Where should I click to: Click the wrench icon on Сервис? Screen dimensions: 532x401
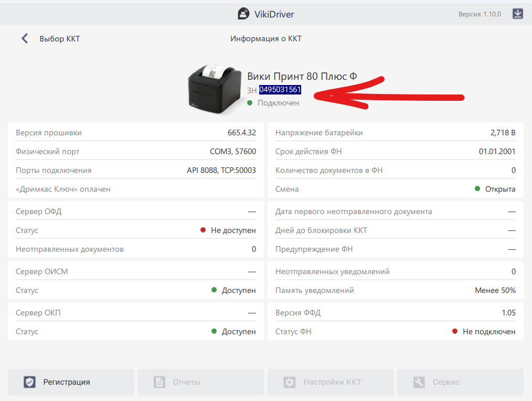click(x=419, y=382)
